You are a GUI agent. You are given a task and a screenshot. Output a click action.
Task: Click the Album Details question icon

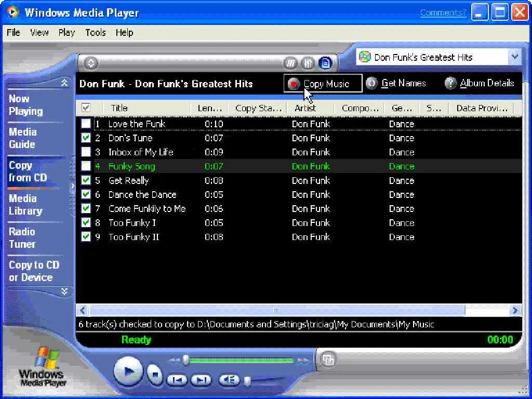450,83
